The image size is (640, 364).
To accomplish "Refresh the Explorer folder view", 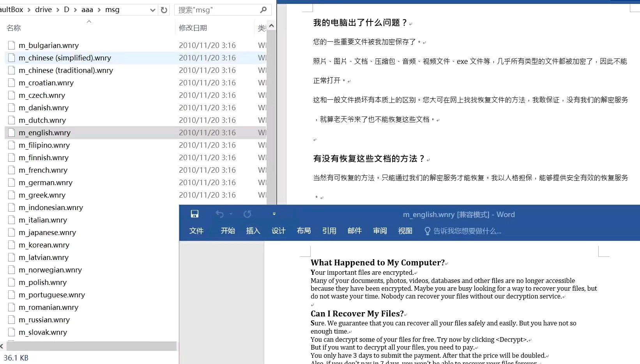I will coord(164,10).
